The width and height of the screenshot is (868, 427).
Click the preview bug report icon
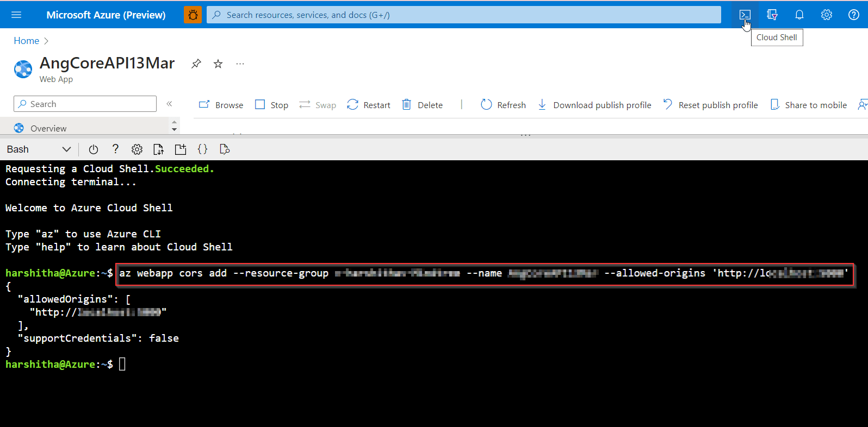[x=193, y=15]
